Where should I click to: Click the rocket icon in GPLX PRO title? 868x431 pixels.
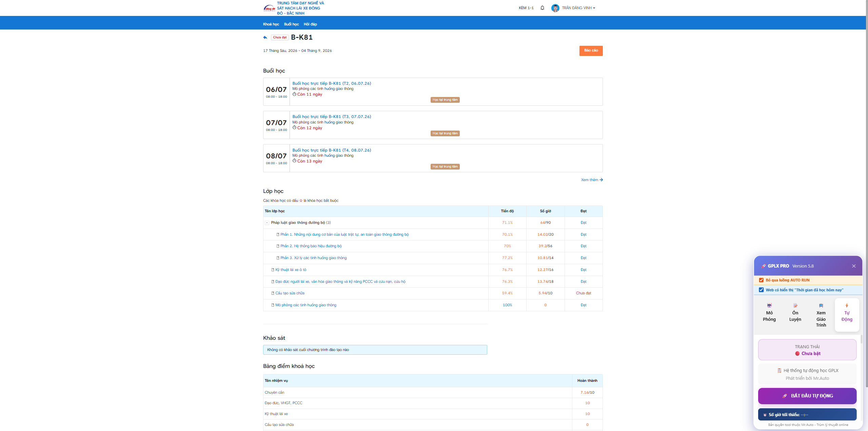tap(764, 266)
